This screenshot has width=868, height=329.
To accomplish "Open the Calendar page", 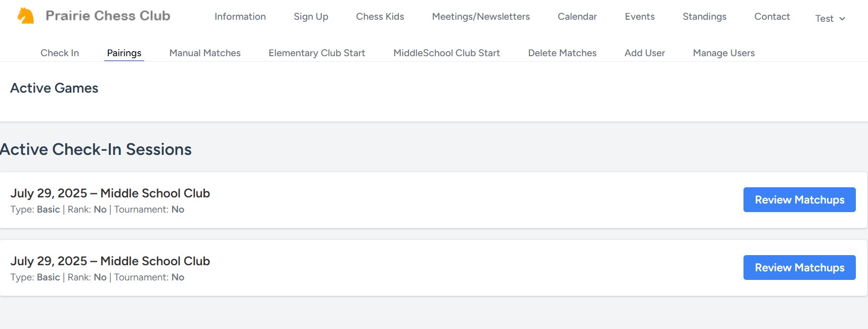I will click(577, 17).
